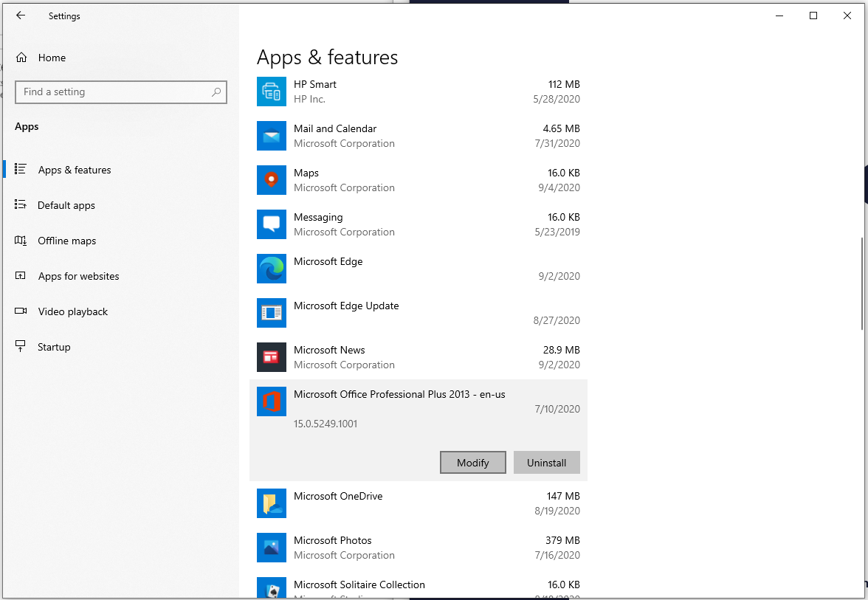The width and height of the screenshot is (868, 600).
Task: Click the Default apps sidebar icon
Action: [x=21, y=205]
